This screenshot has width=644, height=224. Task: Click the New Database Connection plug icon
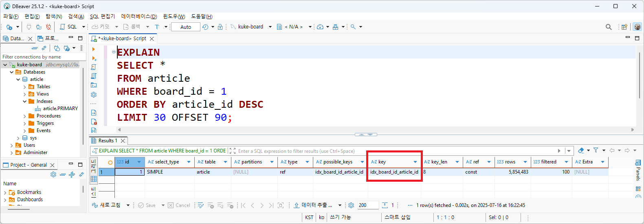pyautogui.click(x=9, y=27)
